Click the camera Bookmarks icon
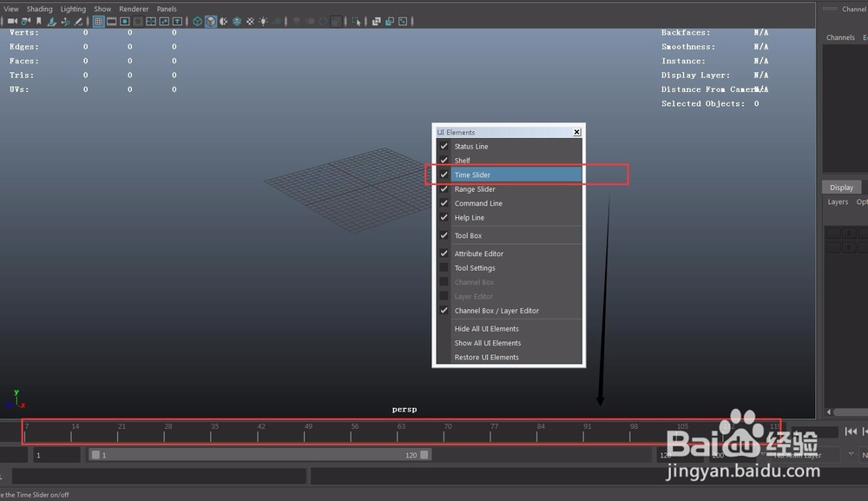Image resolution: width=868 pixels, height=501 pixels. (x=39, y=21)
